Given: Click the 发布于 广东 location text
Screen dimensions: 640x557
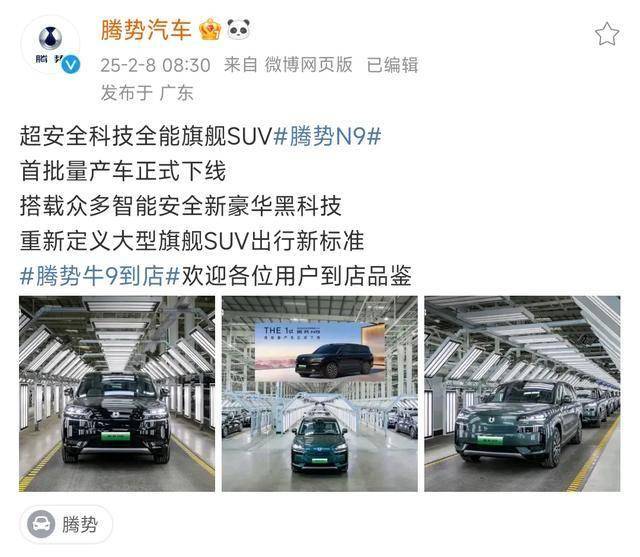Looking at the screenshot, I should pyautogui.click(x=147, y=93).
